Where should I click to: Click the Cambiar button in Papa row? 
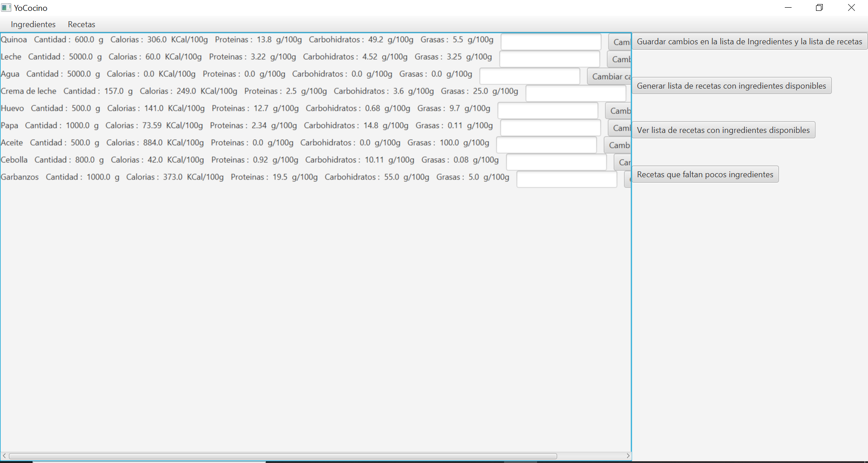pyautogui.click(x=620, y=128)
